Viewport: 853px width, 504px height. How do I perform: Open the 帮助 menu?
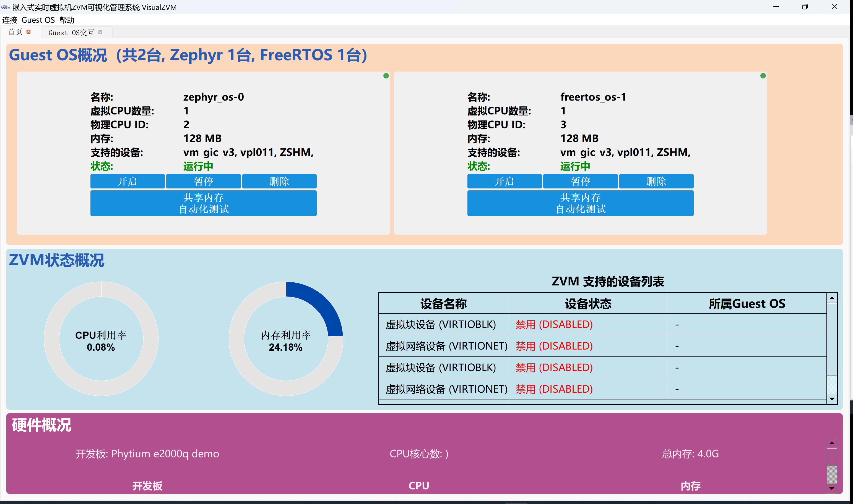pyautogui.click(x=67, y=20)
